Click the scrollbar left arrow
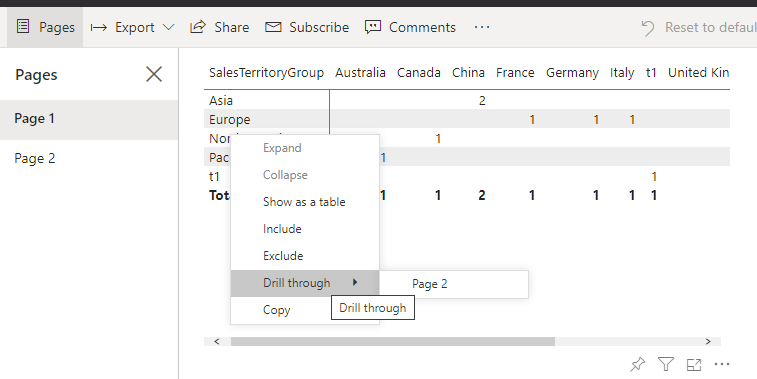 click(x=217, y=341)
